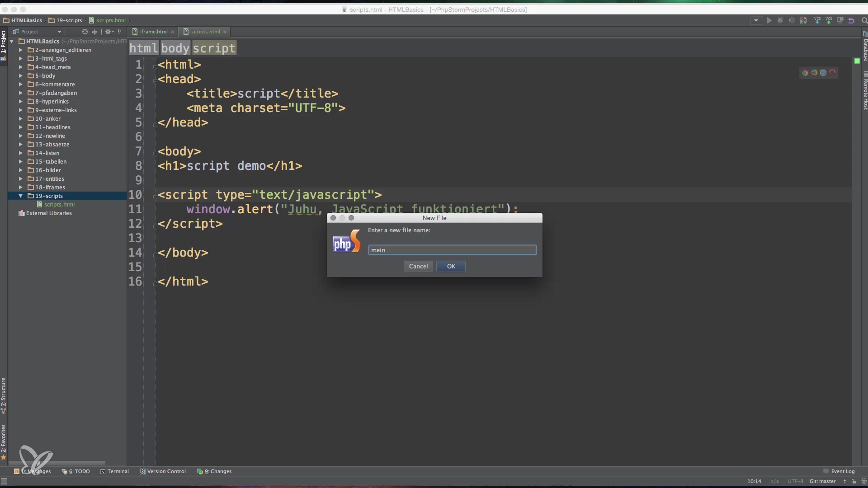Toggle the Database side panel
The image size is (868, 488).
click(x=865, y=47)
